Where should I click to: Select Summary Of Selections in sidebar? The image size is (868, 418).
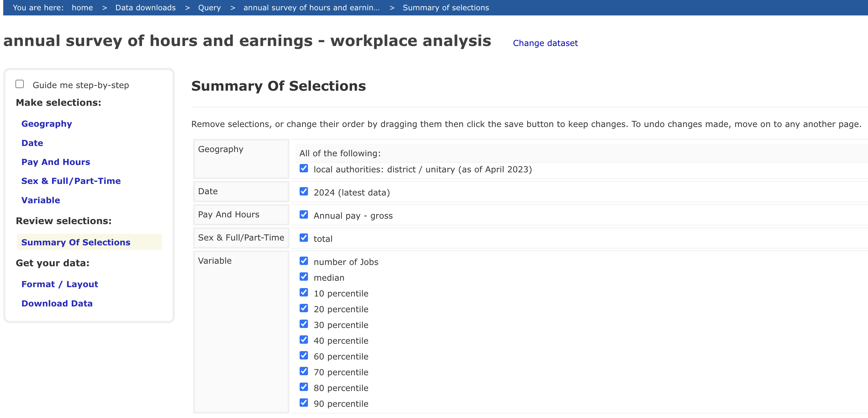coord(76,242)
